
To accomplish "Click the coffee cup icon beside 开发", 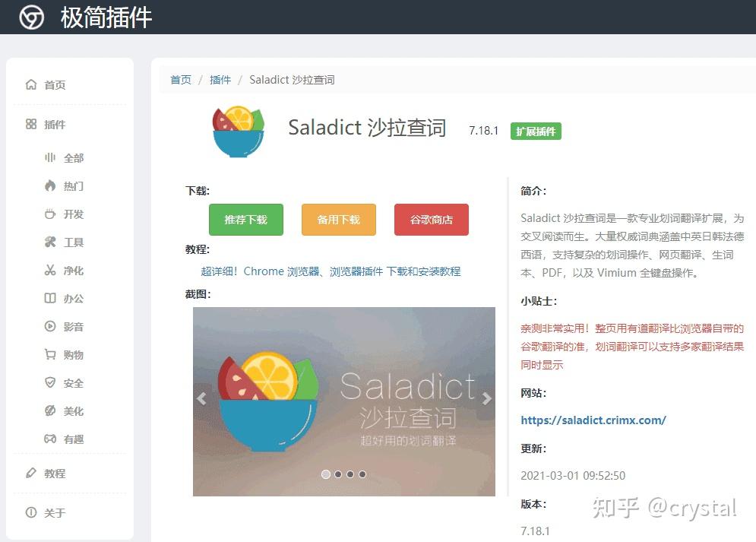I will [50, 214].
